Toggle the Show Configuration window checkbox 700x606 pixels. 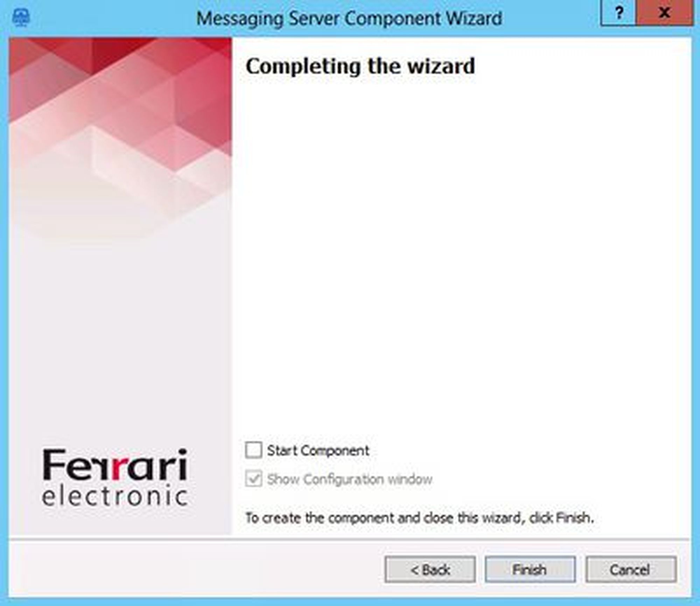(253, 479)
